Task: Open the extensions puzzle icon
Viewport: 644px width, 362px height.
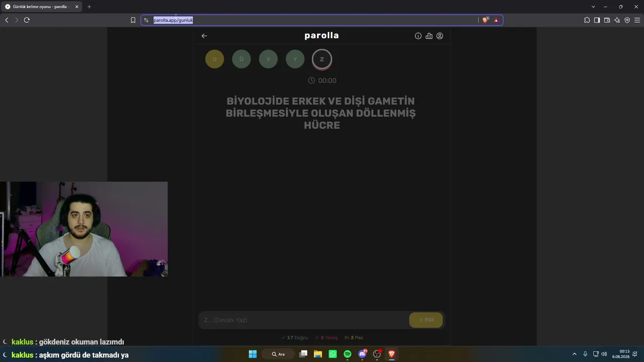Action: tap(587, 20)
